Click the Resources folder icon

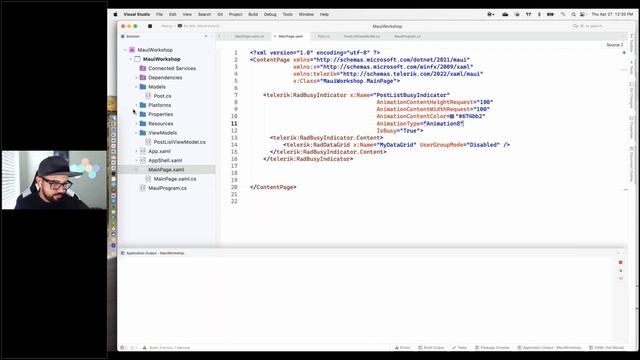coord(143,123)
